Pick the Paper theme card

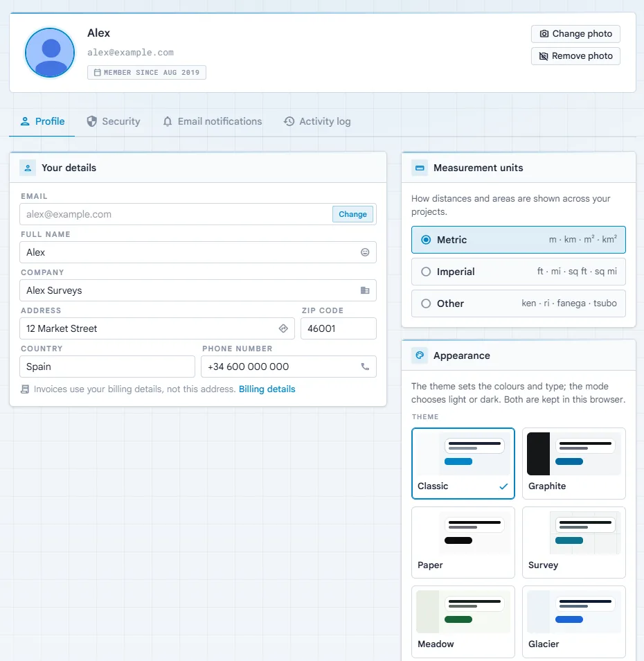click(463, 543)
